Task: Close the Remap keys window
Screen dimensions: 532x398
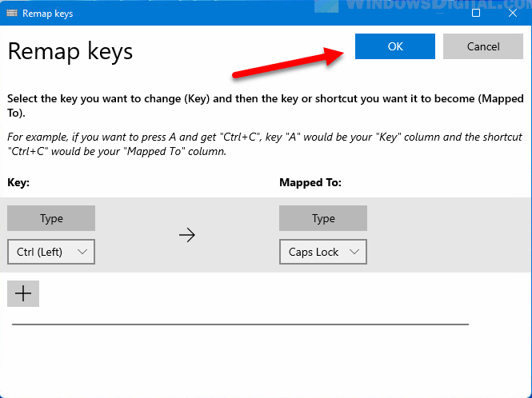Action: 513,13
